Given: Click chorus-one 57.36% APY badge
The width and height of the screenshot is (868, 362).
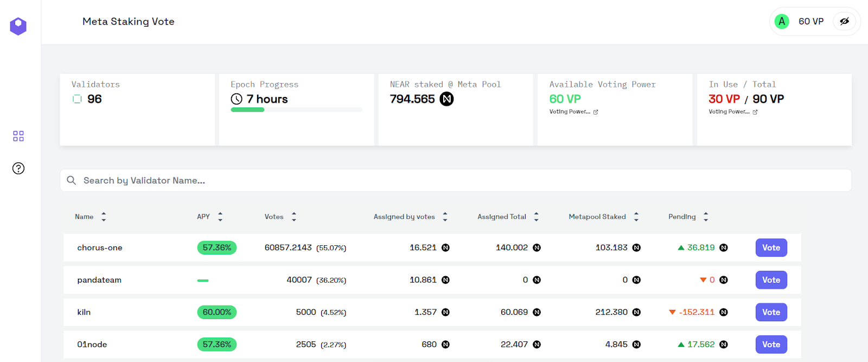Looking at the screenshot, I should point(217,247).
